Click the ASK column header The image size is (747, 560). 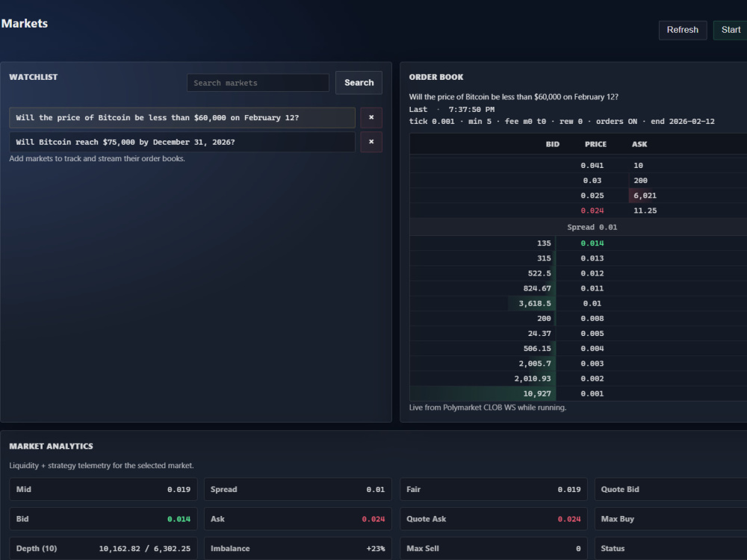pyautogui.click(x=639, y=144)
